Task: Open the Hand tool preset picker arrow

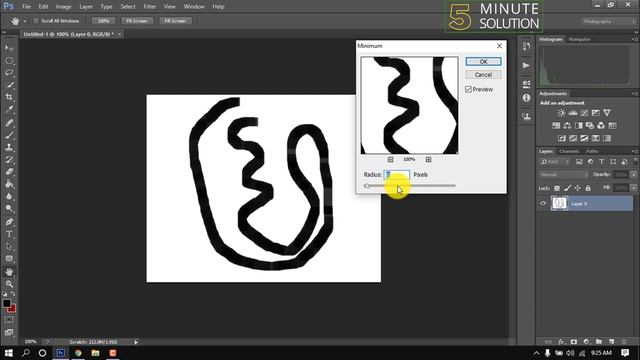Action: point(25,21)
